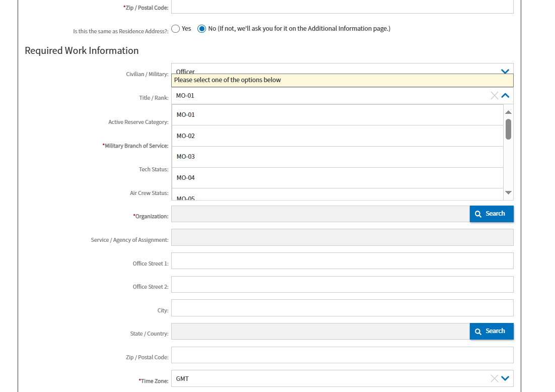Expand the Time Zone dropdown arrow
The width and height of the screenshot is (555, 392).
[505, 378]
